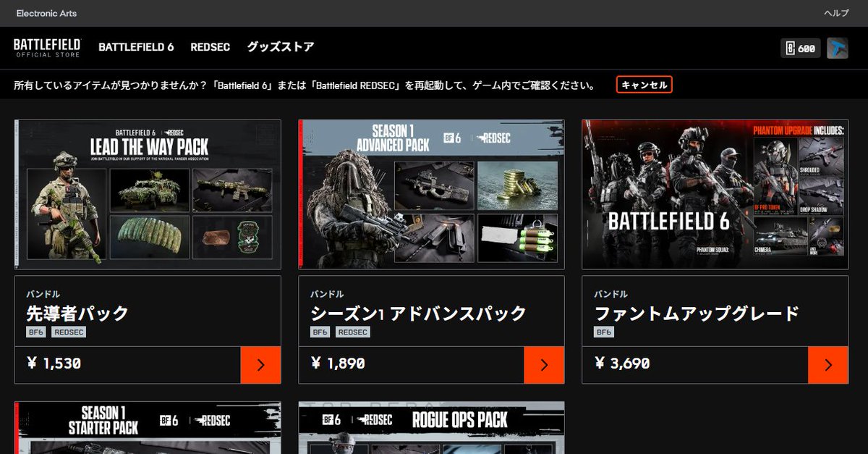The height and width of the screenshot is (454, 868).
Task: Click the ¥ 3,690 price
Action: [621, 363]
